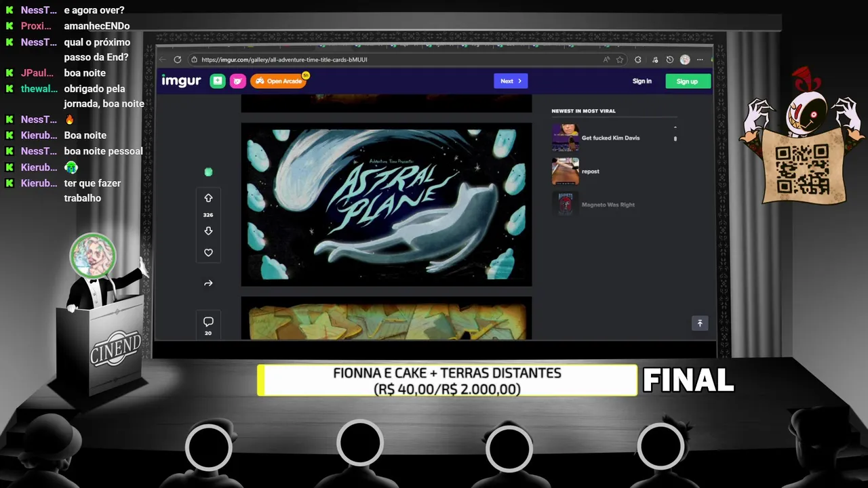Go to the Next post
This screenshot has height=488, width=868.
tap(511, 81)
